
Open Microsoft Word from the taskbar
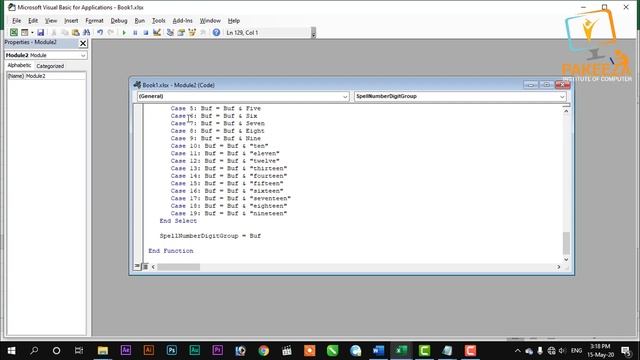tap(378, 351)
